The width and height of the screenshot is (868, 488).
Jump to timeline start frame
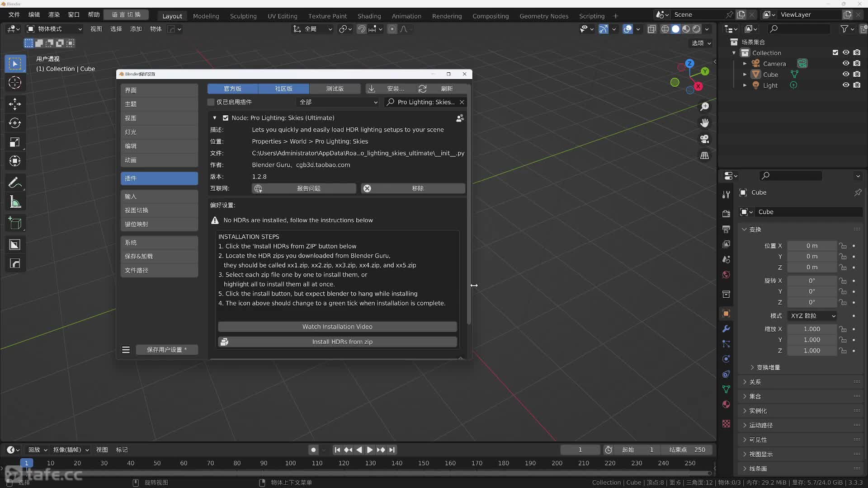tap(337, 450)
